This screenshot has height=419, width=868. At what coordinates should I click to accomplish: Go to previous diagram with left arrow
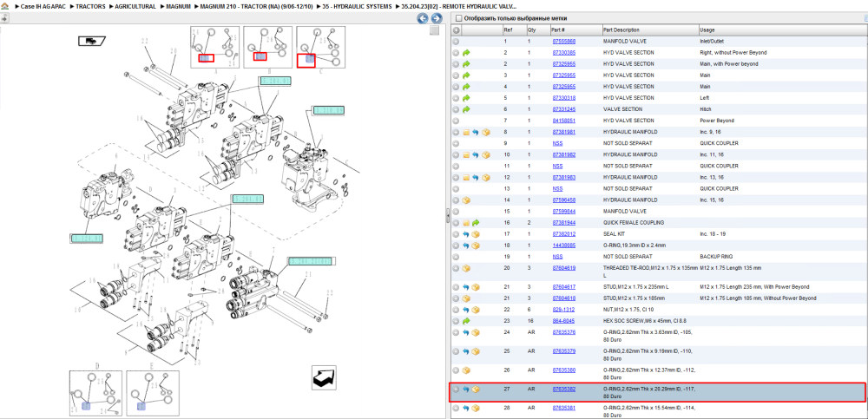[423, 18]
